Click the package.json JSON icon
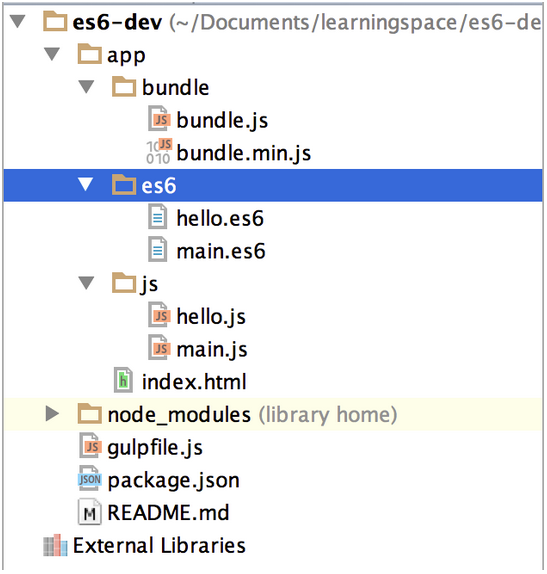This screenshot has height=574, width=547. 89,478
